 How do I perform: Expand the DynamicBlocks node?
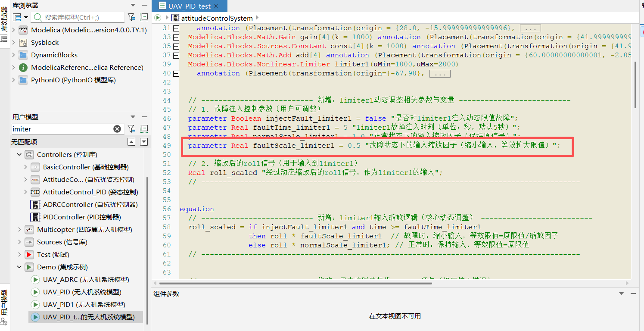(x=14, y=55)
